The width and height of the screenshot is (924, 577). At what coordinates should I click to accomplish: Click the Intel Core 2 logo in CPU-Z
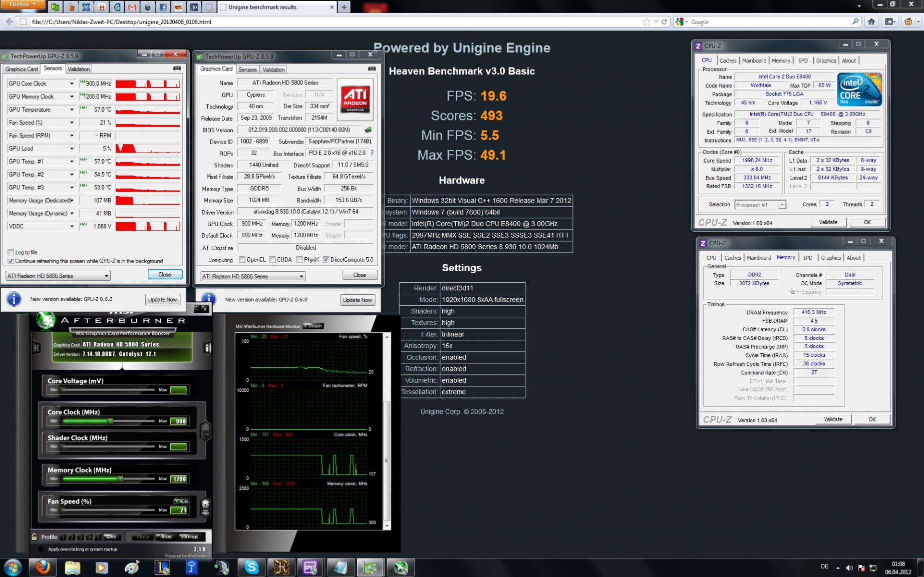[x=859, y=90]
